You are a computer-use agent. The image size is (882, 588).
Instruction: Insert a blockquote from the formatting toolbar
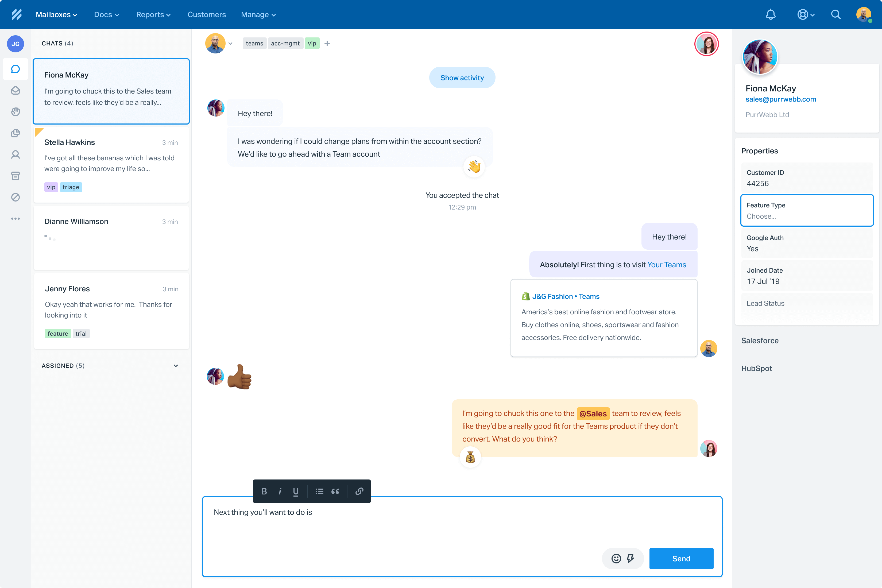click(x=335, y=491)
